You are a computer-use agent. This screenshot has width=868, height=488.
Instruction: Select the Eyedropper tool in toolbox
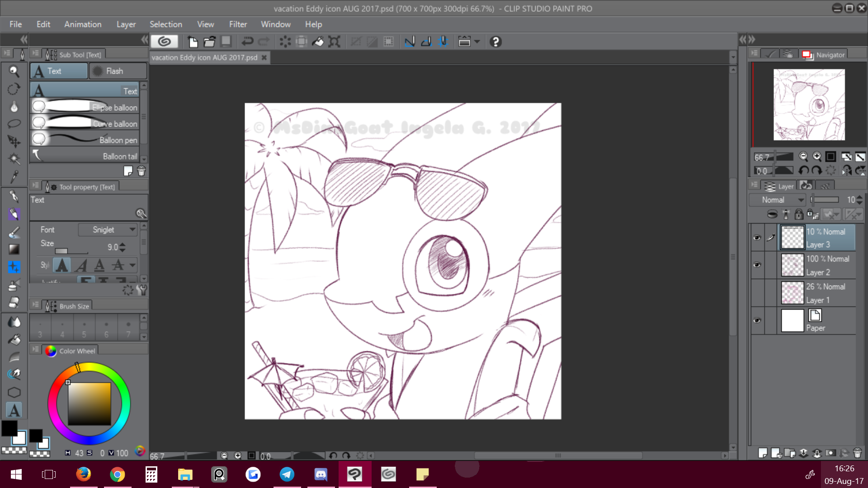14,176
